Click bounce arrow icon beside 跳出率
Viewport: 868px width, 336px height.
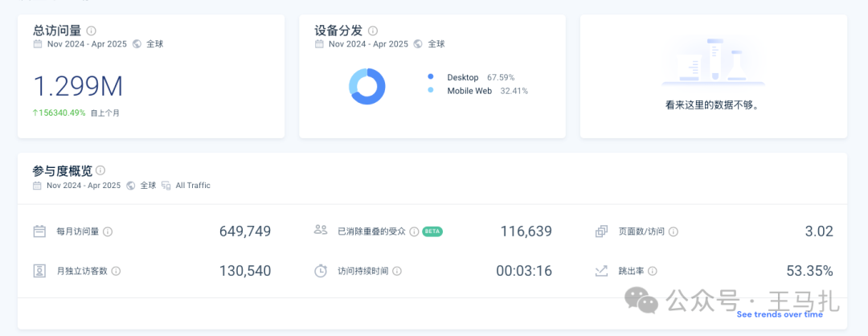pos(601,271)
